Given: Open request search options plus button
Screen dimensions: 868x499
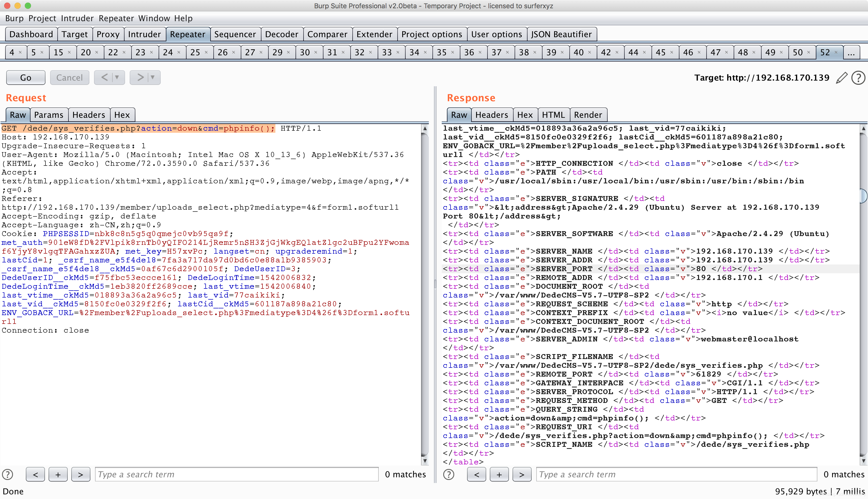Looking at the screenshot, I should coord(58,474).
